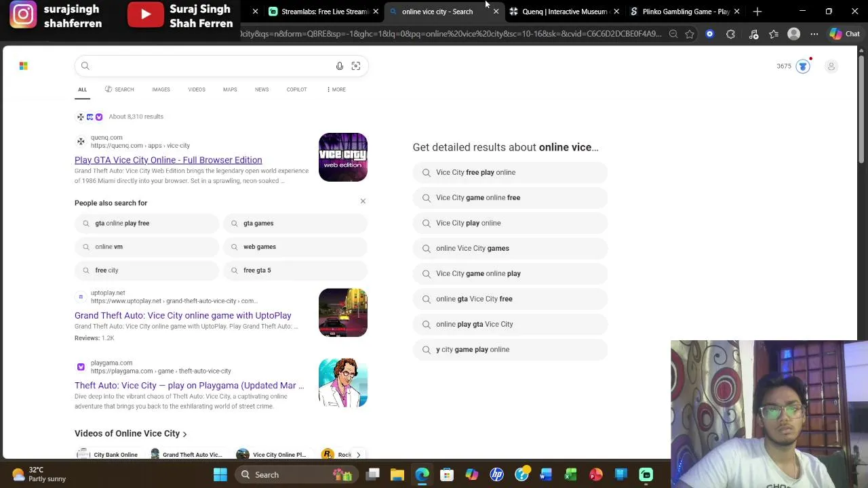Open the weather widget showing 32°C
868x488 pixels.
pyautogui.click(x=39, y=474)
